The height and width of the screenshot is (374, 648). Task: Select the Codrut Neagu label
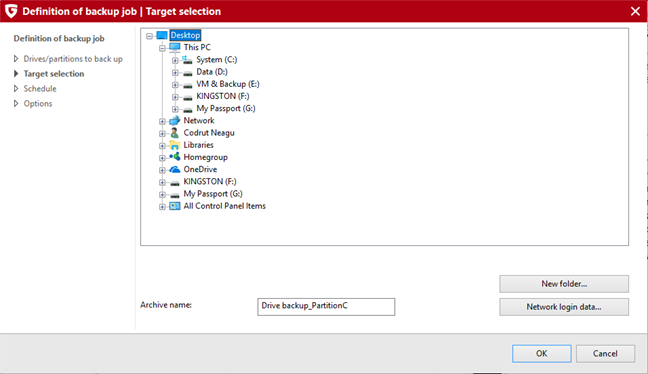click(x=209, y=133)
